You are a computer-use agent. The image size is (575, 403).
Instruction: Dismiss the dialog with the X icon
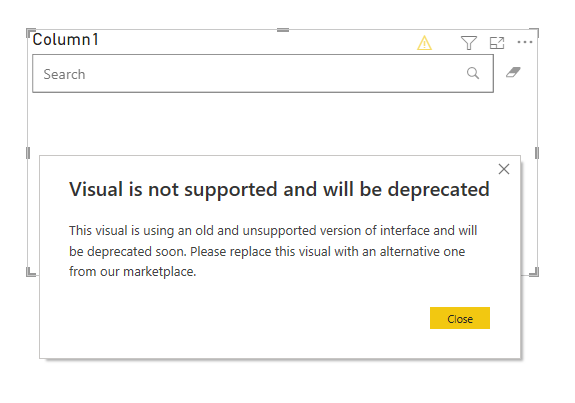pyautogui.click(x=504, y=169)
